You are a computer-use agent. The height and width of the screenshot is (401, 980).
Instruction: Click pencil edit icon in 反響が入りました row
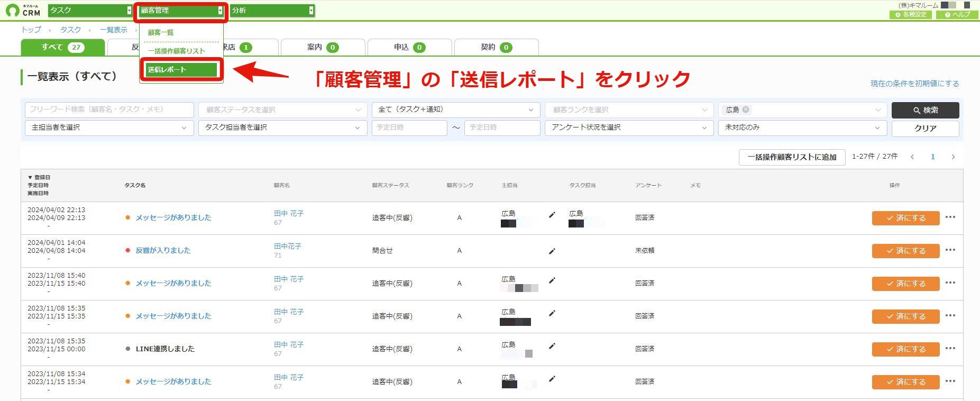(x=552, y=251)
